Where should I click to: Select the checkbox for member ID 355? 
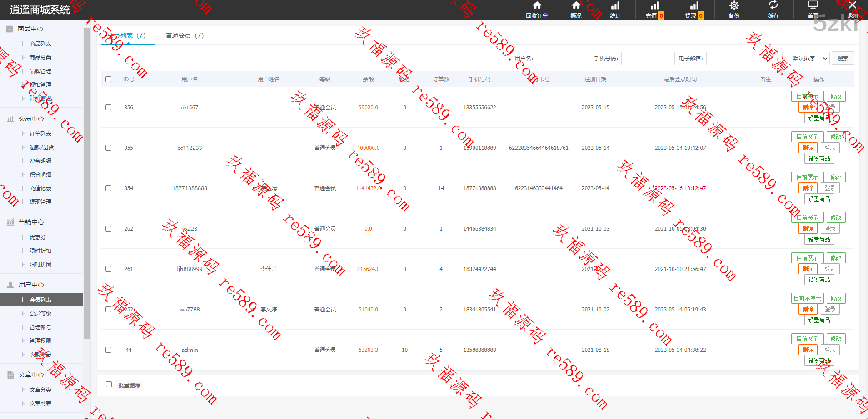(x=109, y=148)
